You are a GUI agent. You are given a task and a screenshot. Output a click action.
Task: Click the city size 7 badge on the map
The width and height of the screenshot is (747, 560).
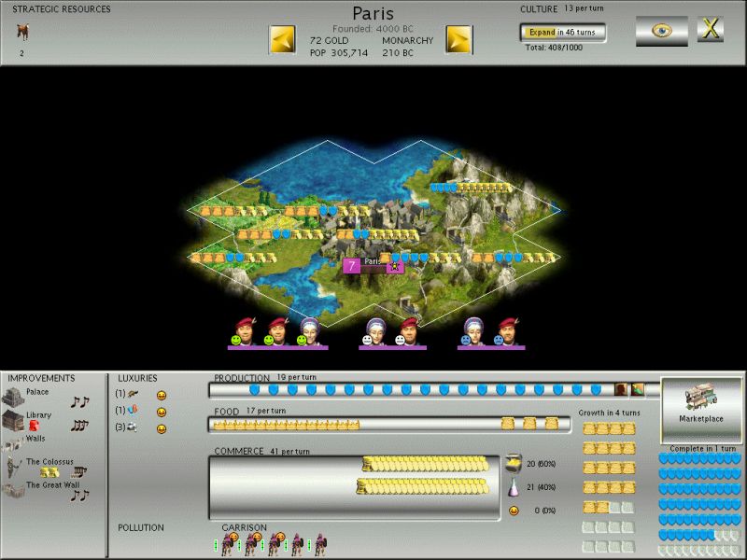click(x=352, y=266)
